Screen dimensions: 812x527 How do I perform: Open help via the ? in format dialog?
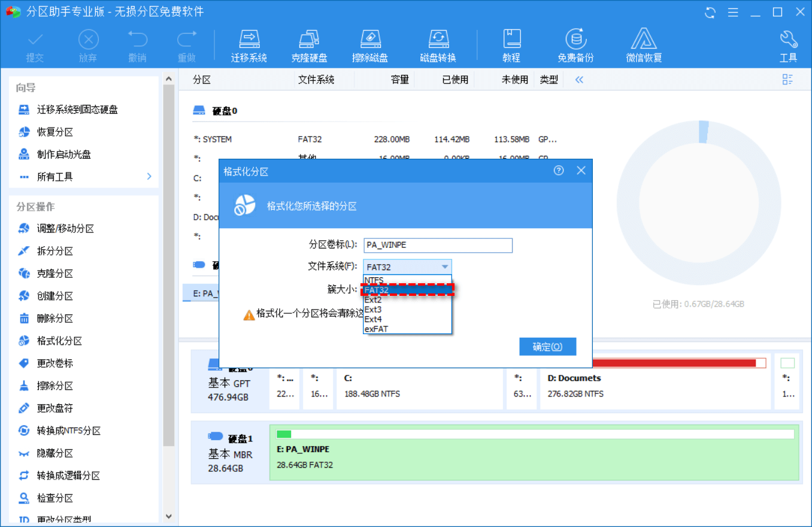tap(558, 170)
